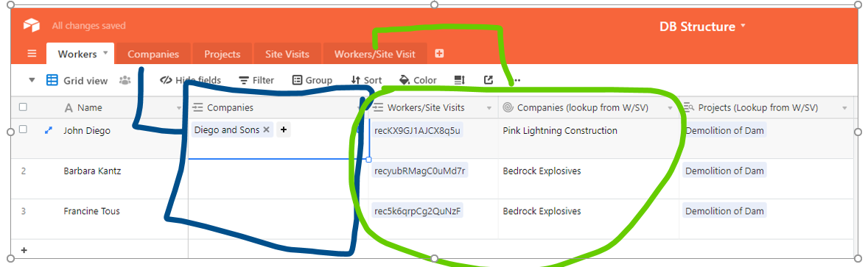The image size is (868, 267).
Task: Open the Workers tab dropdown arrow
Action: click(105, 54)
